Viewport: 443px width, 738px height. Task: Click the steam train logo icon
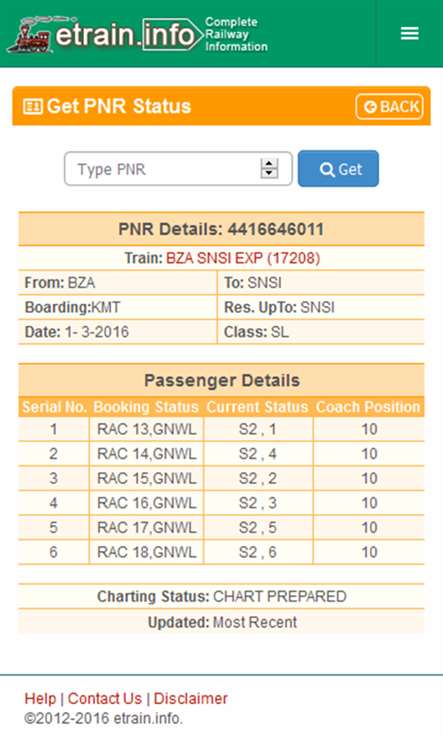tap(29, 35)
